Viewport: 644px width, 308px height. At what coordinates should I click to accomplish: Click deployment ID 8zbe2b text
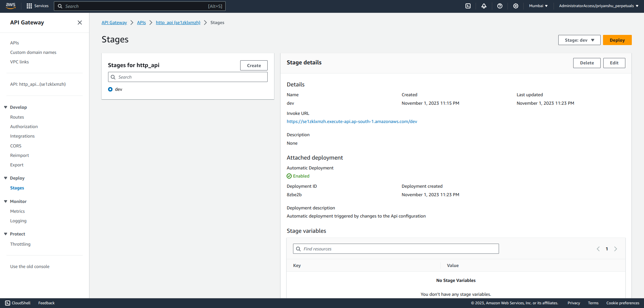(x=294, y=194)
